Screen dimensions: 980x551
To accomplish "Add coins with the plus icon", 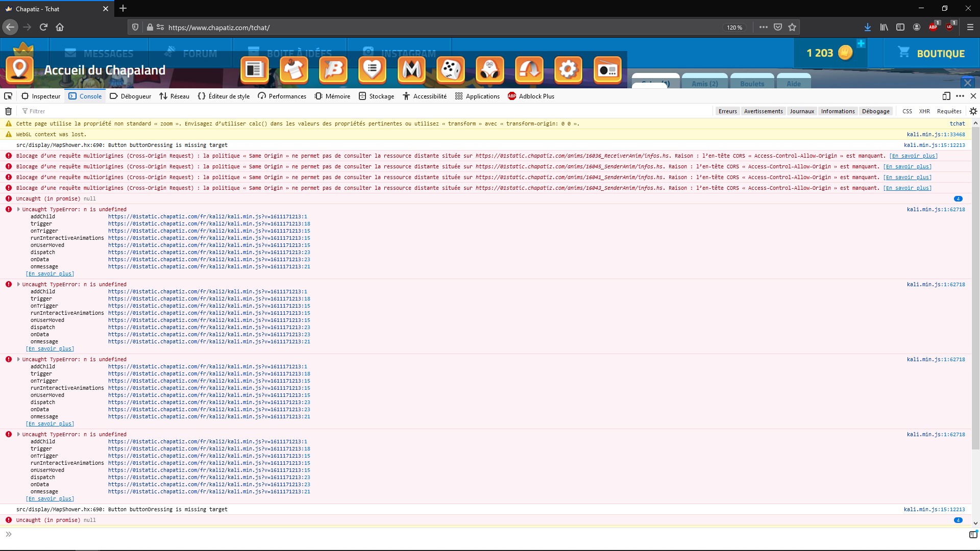I will point(861,44).
